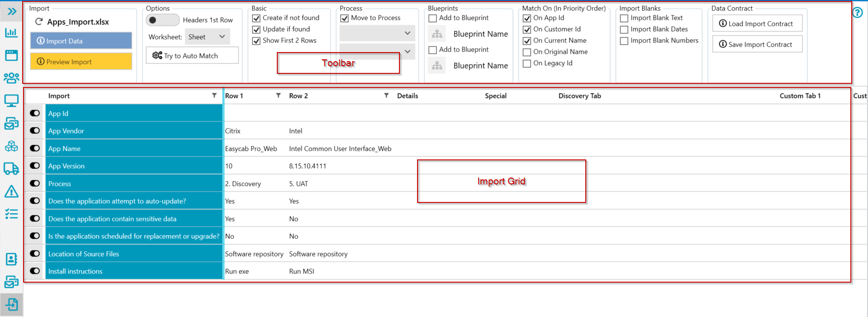This screenshot has width=868, height=317.
Task: Click the filter icon on the Row 2 column
Action: coord(387,96)
